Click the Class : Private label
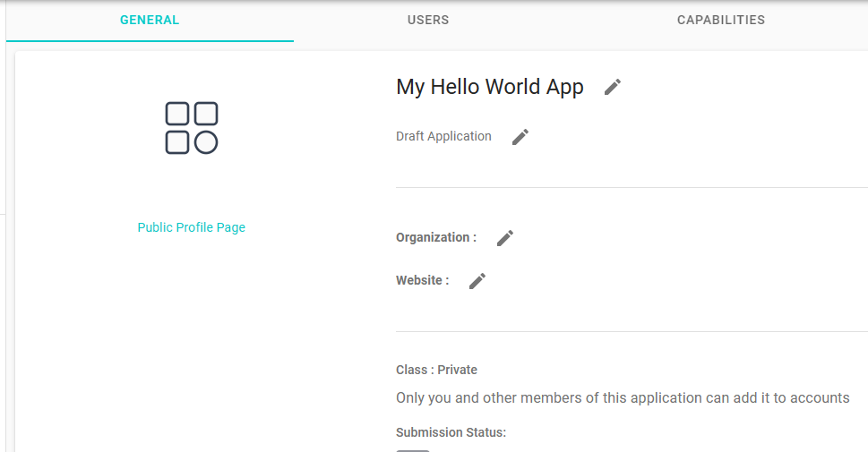This screenshot has height=452, width=868. pos(436,370)
